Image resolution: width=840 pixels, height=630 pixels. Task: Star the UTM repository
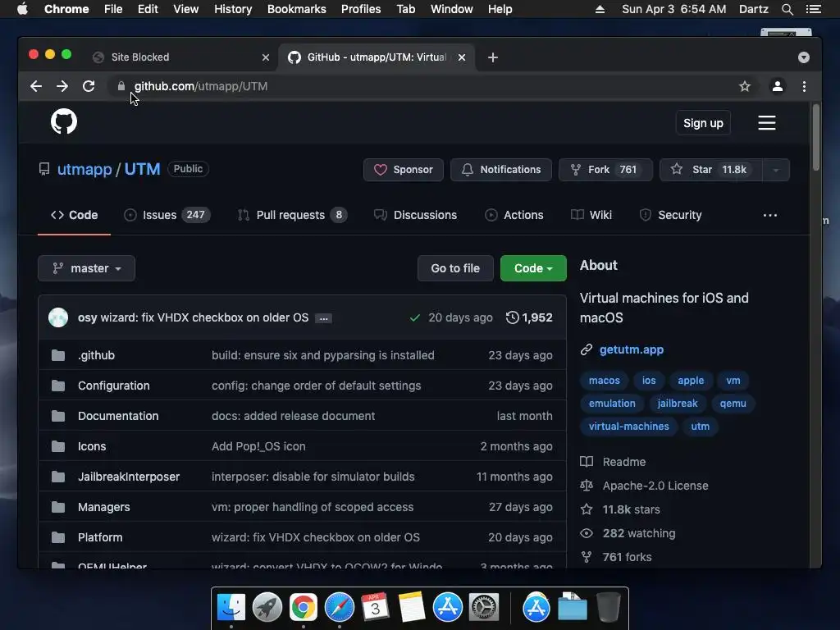711,170
